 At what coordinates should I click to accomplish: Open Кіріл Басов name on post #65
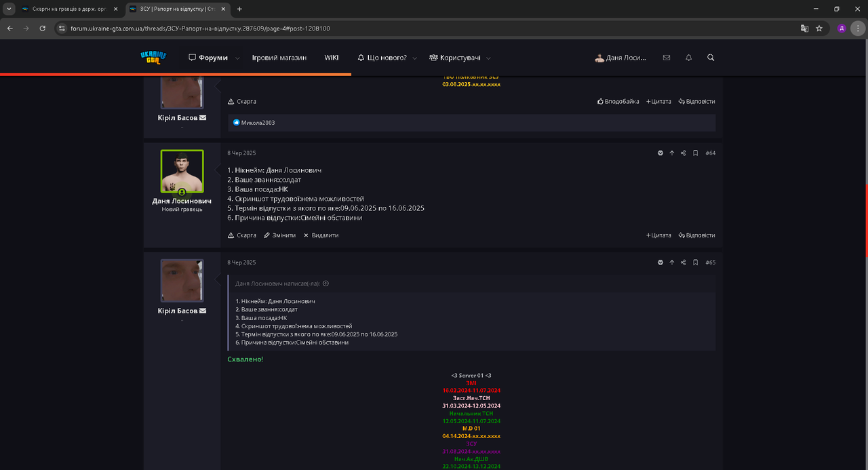(x=178, y=311)
